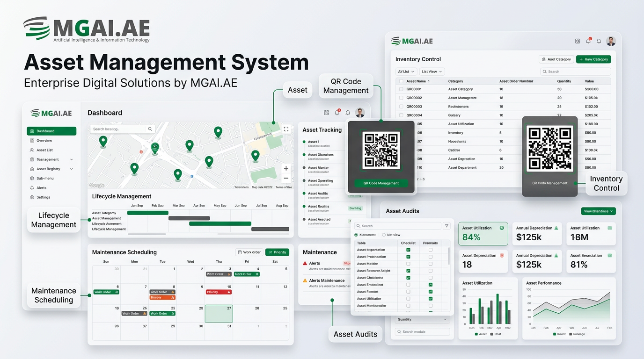The image size is (644, 359).
Task: Uncheck Asset Protonaction checklist box
Action: point(408,257)
